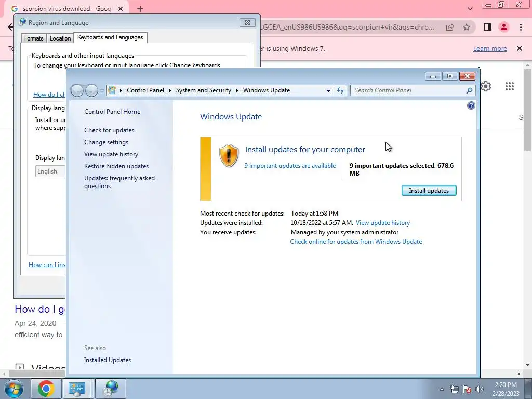Click the volume speaker tray icon
The height and width of the screenshot is (399, 532).
(x=480, y=389)
